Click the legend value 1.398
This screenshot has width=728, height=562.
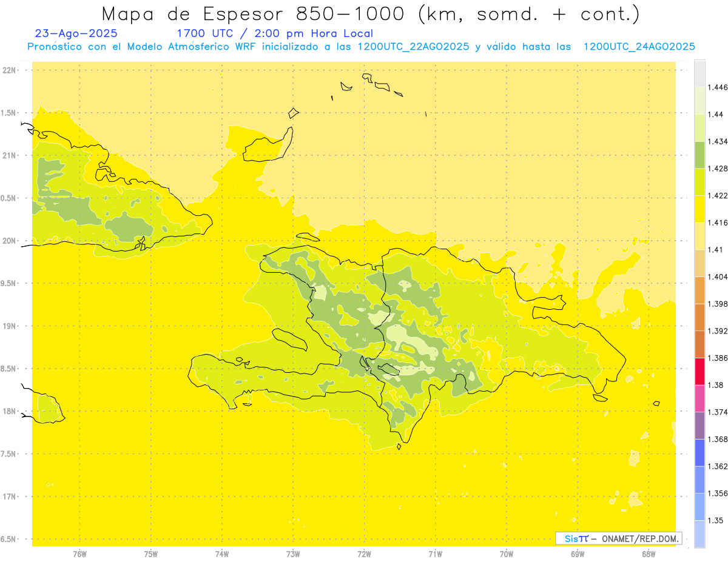click(718, 304)
